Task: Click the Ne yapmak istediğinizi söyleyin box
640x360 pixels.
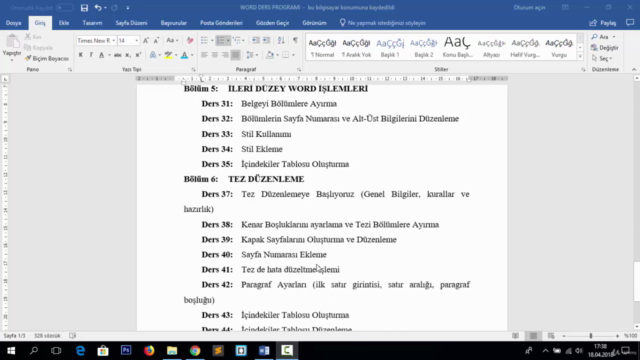Action: [383, 23]
